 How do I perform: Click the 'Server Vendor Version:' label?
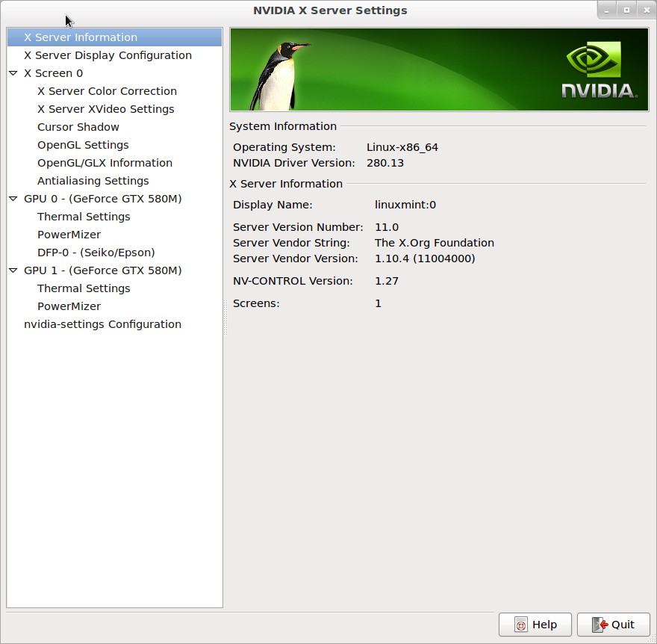click(296, 258)
